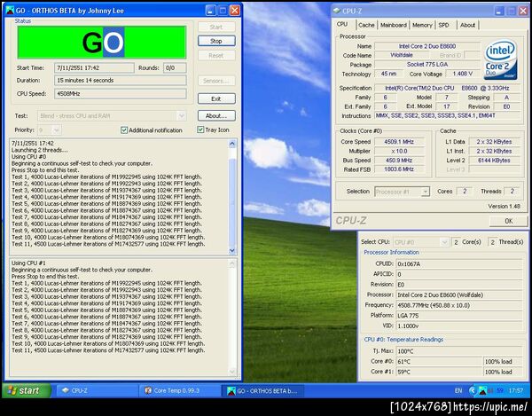Switch to Core Temp 0.99.3 on taskbar
Screen dimensions: 532x416
[x=179, y=390]
